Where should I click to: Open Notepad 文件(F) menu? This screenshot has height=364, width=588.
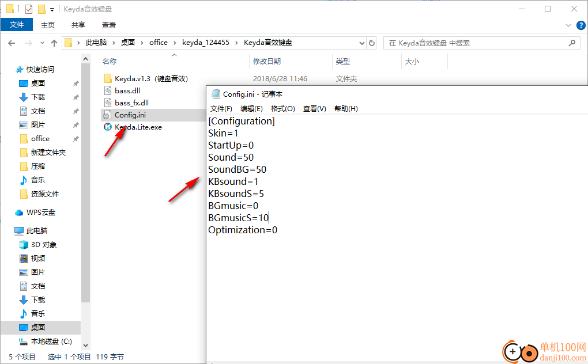(221, 109)
